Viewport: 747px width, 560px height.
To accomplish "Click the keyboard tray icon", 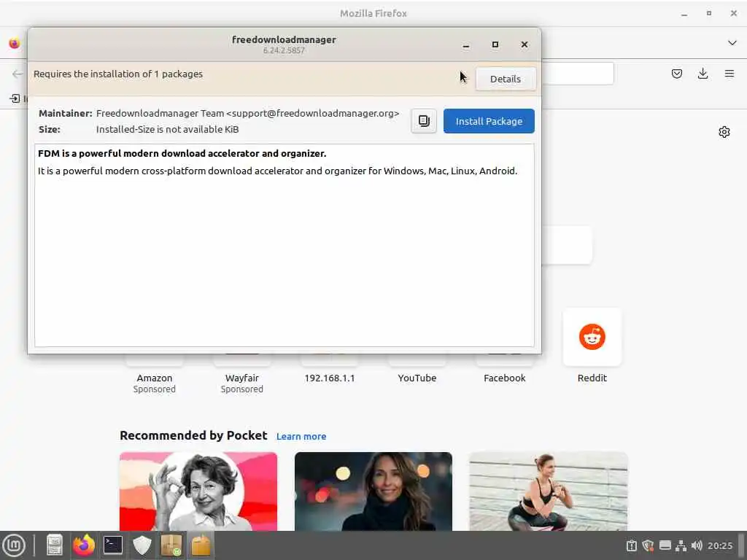I will pos(665,545).
